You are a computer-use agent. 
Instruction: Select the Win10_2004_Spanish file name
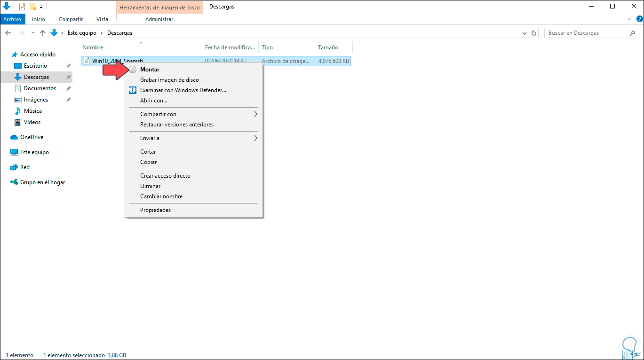coord(118,61)
